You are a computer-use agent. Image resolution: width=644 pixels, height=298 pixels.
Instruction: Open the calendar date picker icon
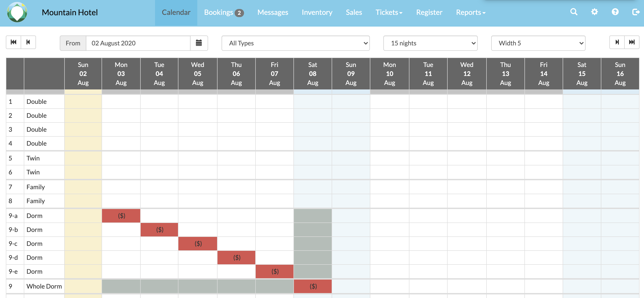(199, 43)
